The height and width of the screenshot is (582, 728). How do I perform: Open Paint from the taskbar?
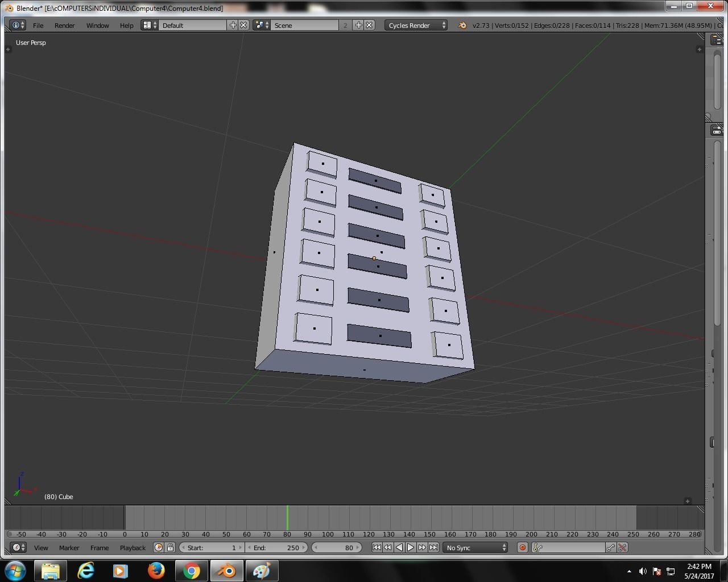(x=262, y=571)
